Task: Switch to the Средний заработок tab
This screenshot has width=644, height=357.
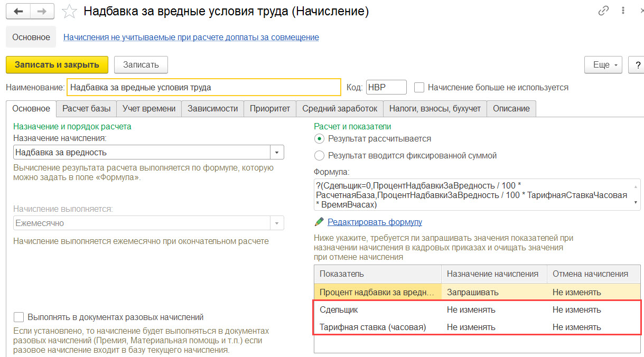Action: coord(340,108)
